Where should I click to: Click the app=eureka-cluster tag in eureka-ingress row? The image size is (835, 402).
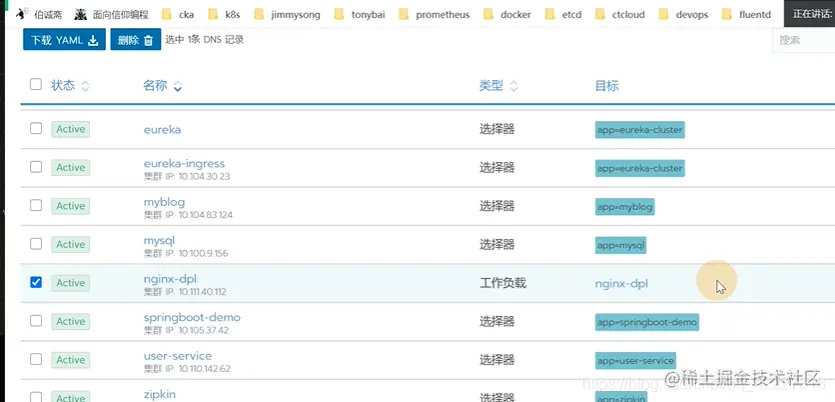click(x=640, y=168)
